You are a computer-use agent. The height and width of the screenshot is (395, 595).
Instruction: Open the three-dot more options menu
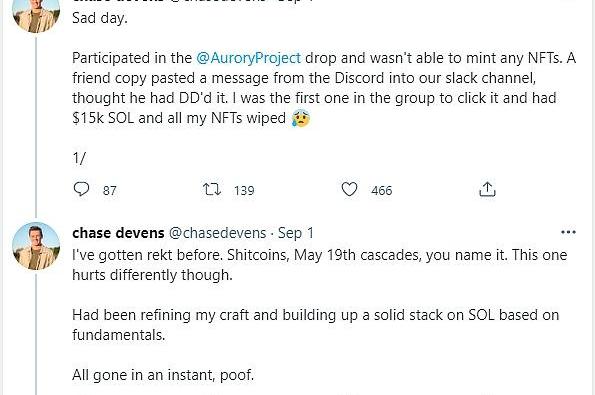568,232
